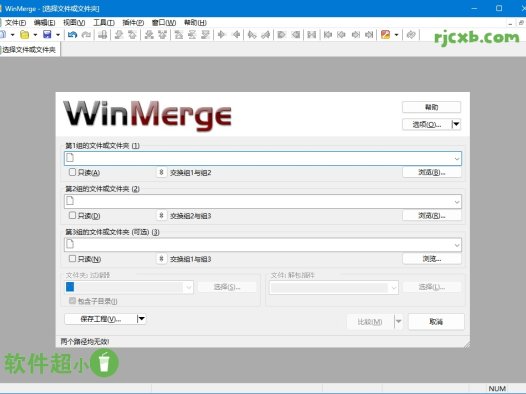Open dropdown arrow beside toolbar Save icon
Screen dimensions: 526x394
click(58, 35)
